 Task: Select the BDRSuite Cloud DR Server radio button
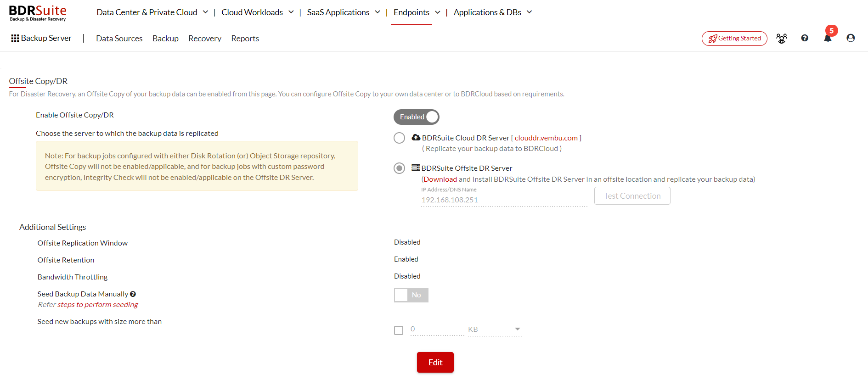[x=400, y=138]
